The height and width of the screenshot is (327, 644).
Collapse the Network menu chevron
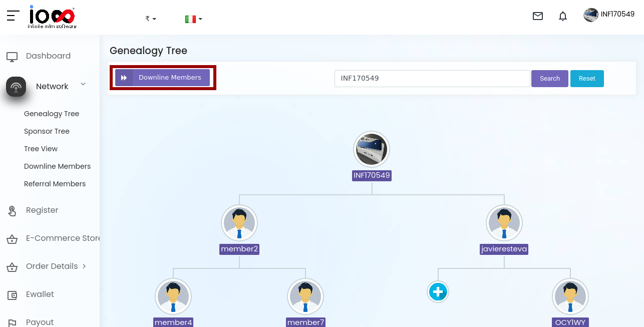pos(83,84)
